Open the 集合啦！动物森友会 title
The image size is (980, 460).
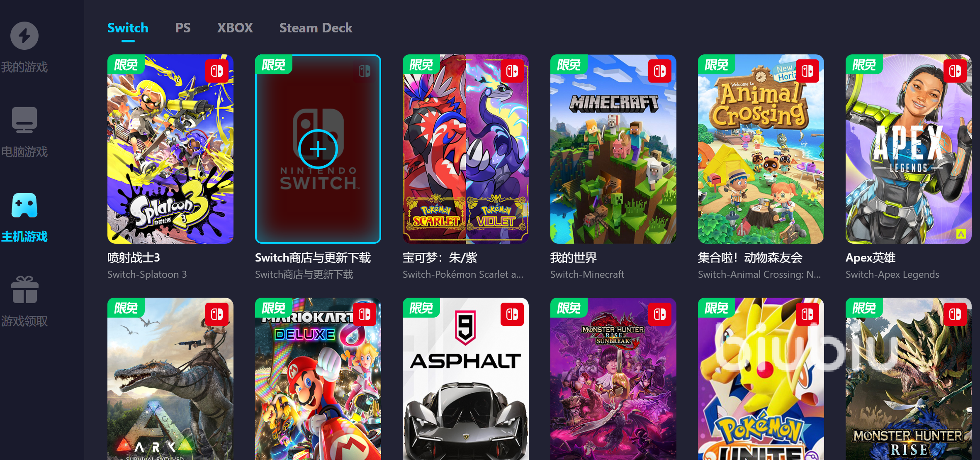(x=750, y=258)
